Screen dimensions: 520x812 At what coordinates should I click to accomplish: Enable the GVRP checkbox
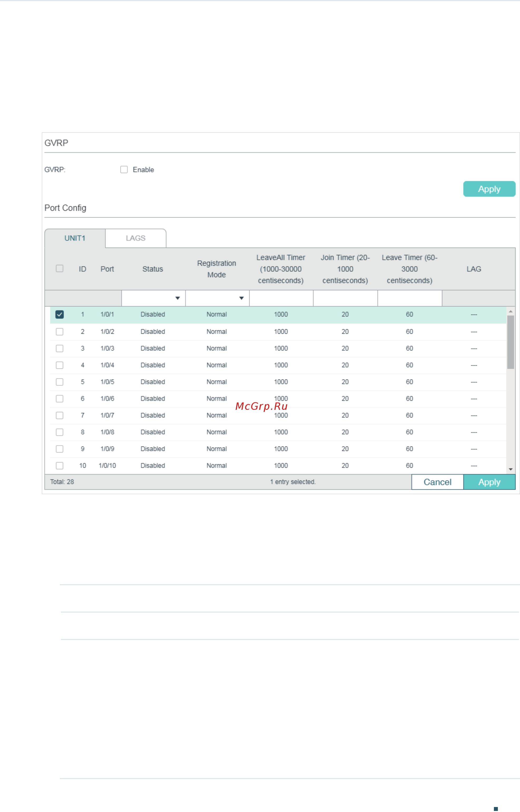[124, 170]
